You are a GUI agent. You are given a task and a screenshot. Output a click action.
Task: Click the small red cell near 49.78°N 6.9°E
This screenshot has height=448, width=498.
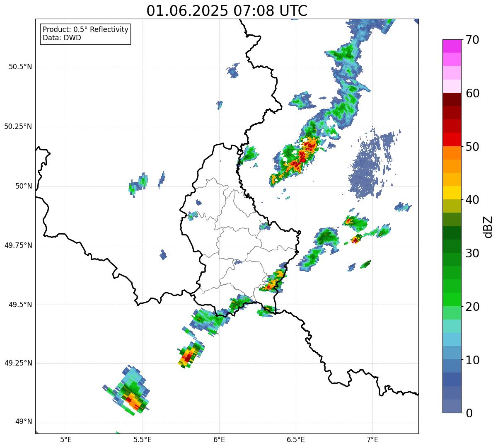click(355, 239)
